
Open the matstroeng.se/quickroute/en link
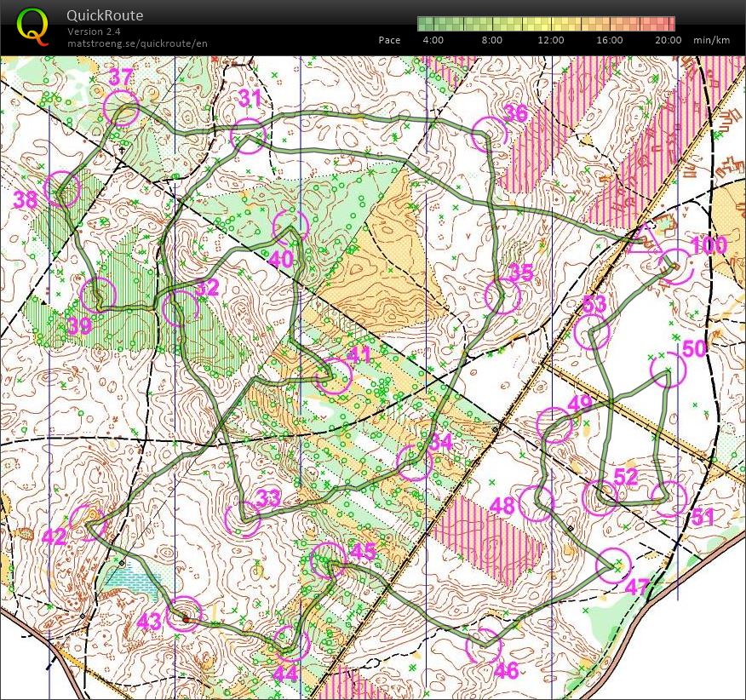pyautogui.click(x=137, y=43)
